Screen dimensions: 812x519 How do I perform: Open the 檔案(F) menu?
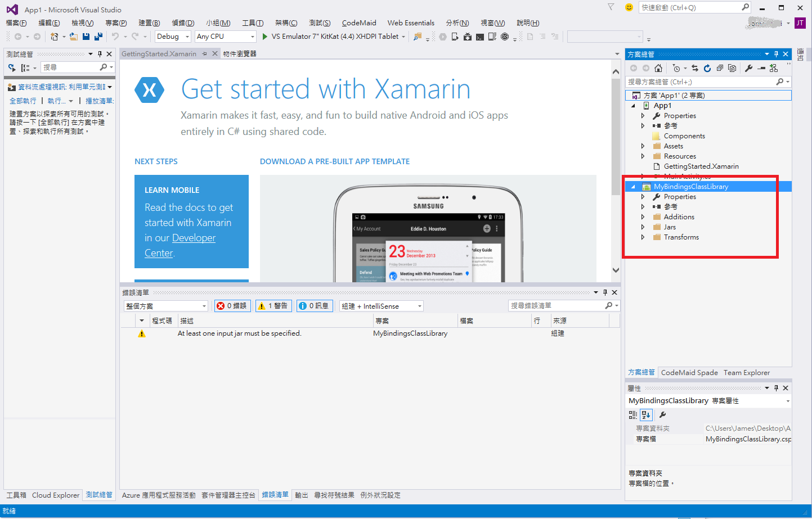16,22
